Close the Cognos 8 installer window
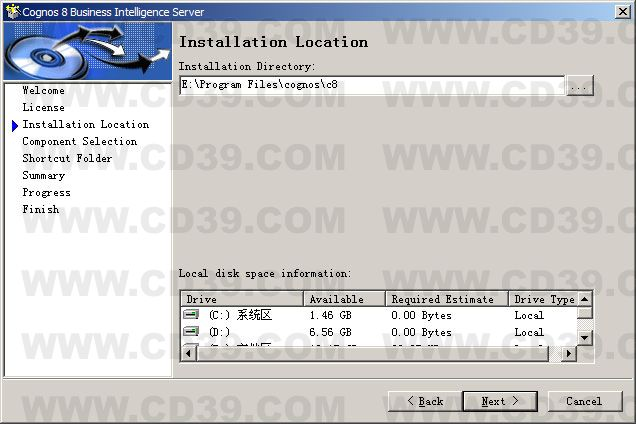 pos(623,11)
